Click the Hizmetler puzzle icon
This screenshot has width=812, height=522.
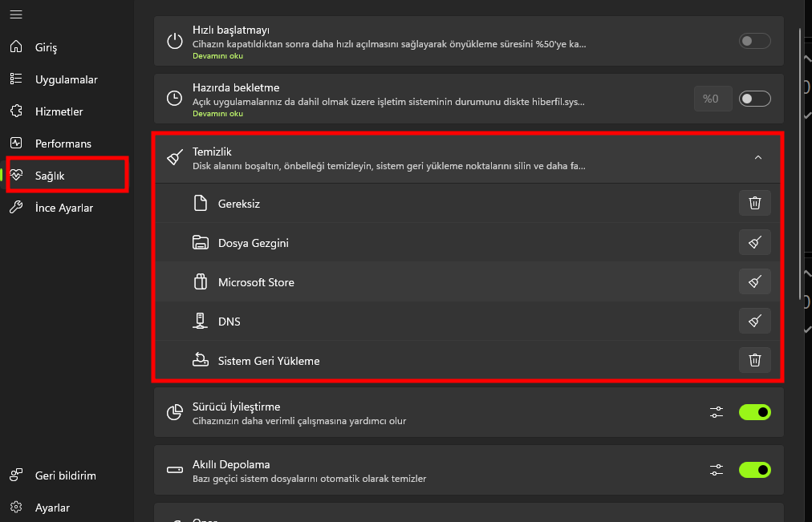(16, 111)
